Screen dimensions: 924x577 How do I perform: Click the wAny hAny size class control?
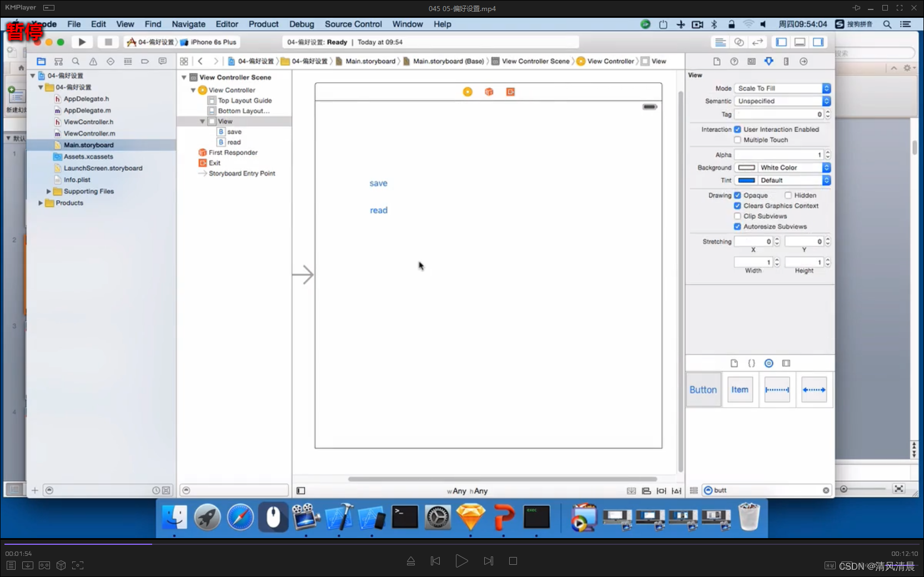coord(467,491)
